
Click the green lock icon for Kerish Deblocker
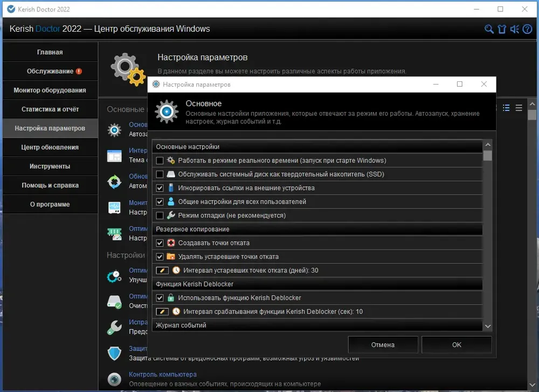[171, 298]
